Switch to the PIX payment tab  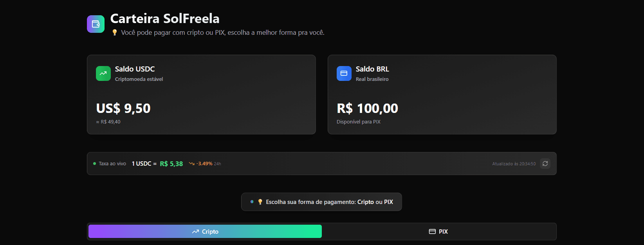(438, 231)
